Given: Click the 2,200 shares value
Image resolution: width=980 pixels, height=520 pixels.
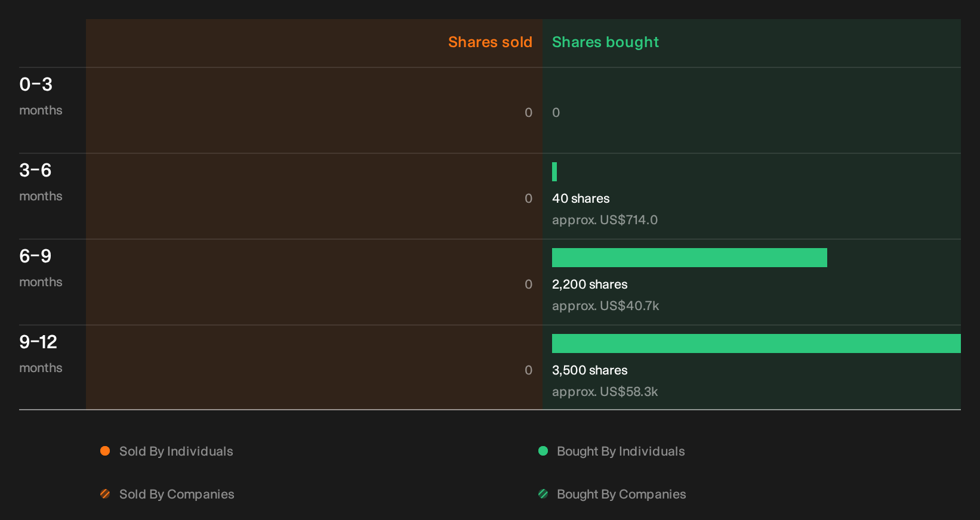Looking at the screenshot, I should [x=590, y=284].
